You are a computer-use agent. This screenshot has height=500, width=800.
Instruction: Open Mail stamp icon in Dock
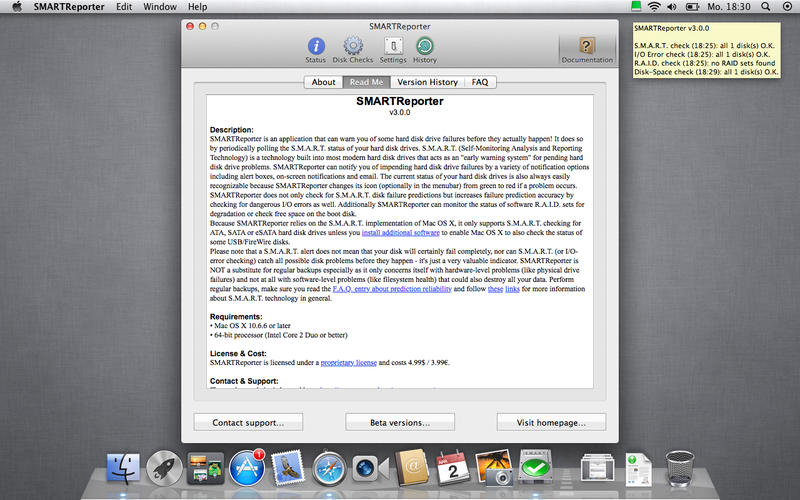tap(288, 468)
